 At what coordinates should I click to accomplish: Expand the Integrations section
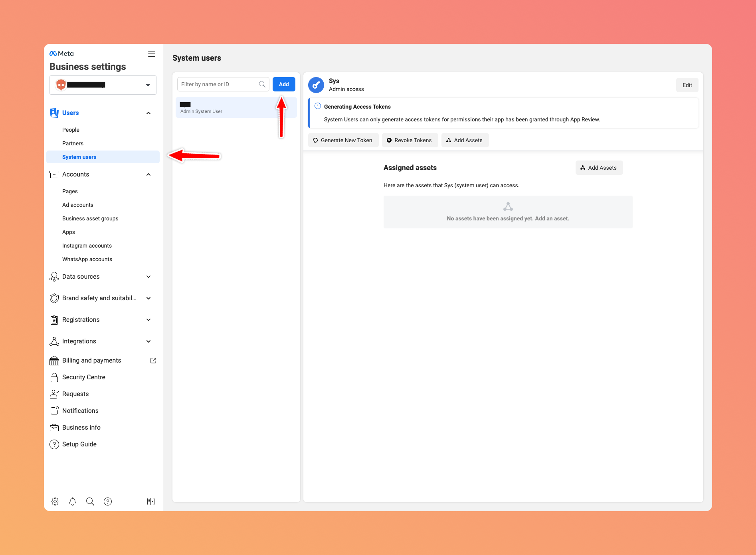[148, 341]
